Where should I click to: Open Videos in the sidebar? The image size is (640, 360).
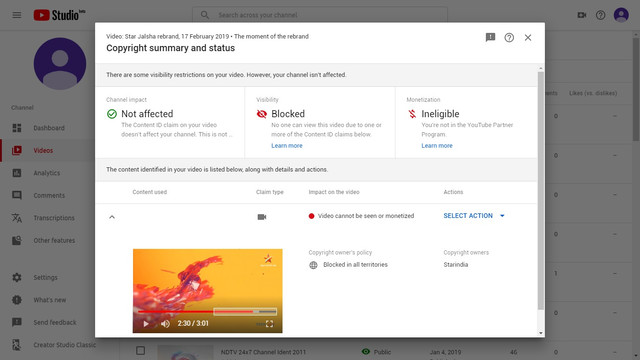(x=48, y=150)
